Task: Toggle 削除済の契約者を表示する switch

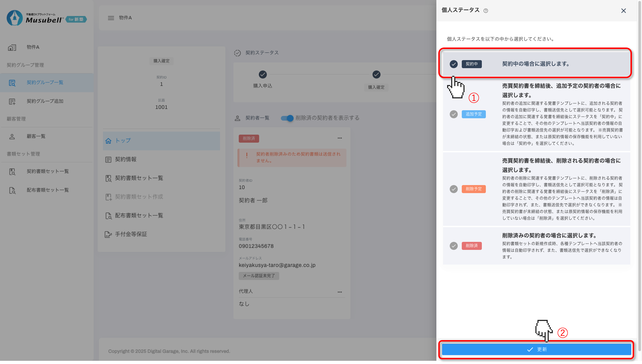Action: pyautogui.click(x=287, y=118)
